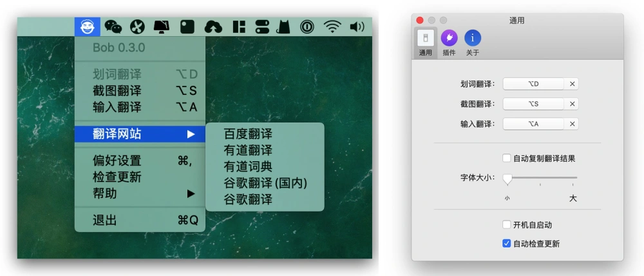The image size is (644, 276).
Task: Click the 划词翻译 shortcut field
Action: pos(533,84)
